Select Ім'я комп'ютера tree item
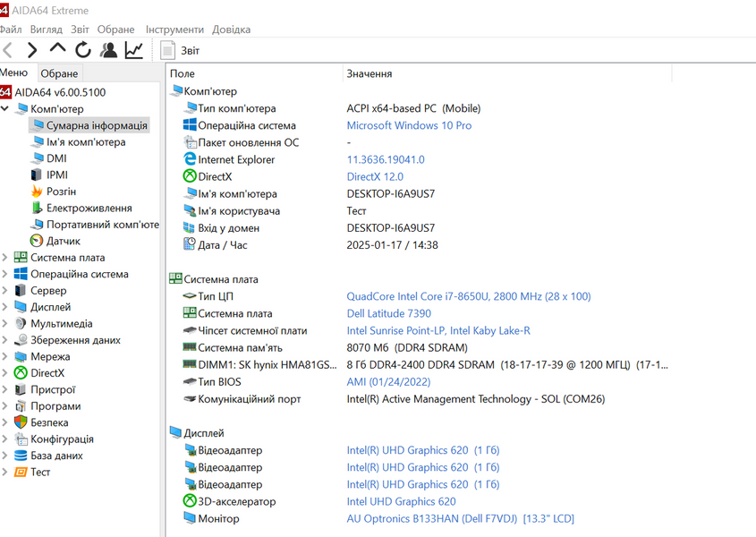Image resolution: width=756 pixels, height=537 pixels. [x=86, y=141]
